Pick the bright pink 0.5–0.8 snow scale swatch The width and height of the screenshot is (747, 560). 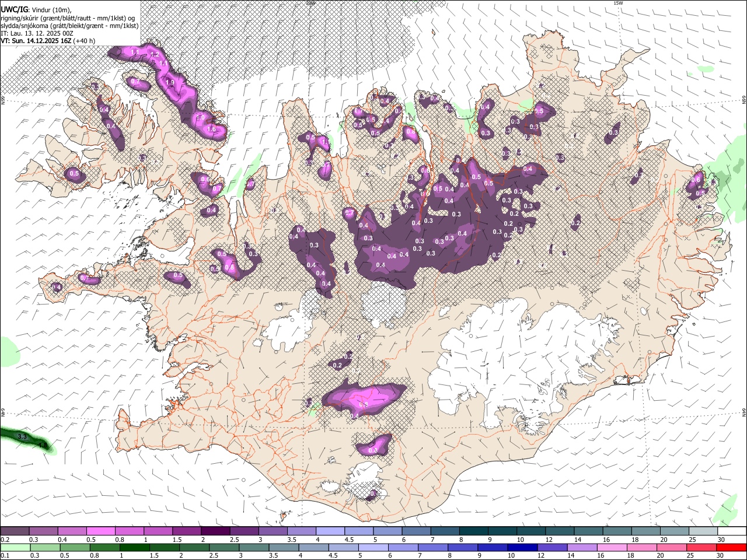coord(100,531)
